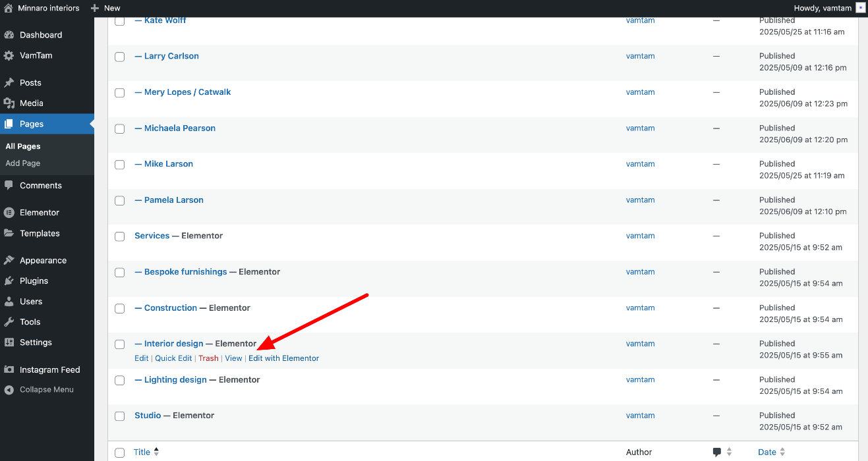Click the Instagram Feed camera icon
Image resolution: width=868 pixels, height=461 pixels.
point(9,369)
